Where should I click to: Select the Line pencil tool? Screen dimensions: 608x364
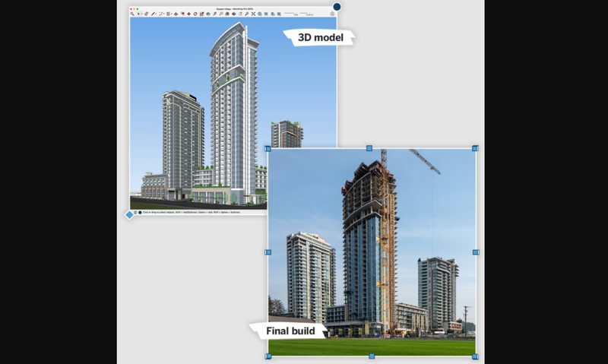[x=153, y=14]
